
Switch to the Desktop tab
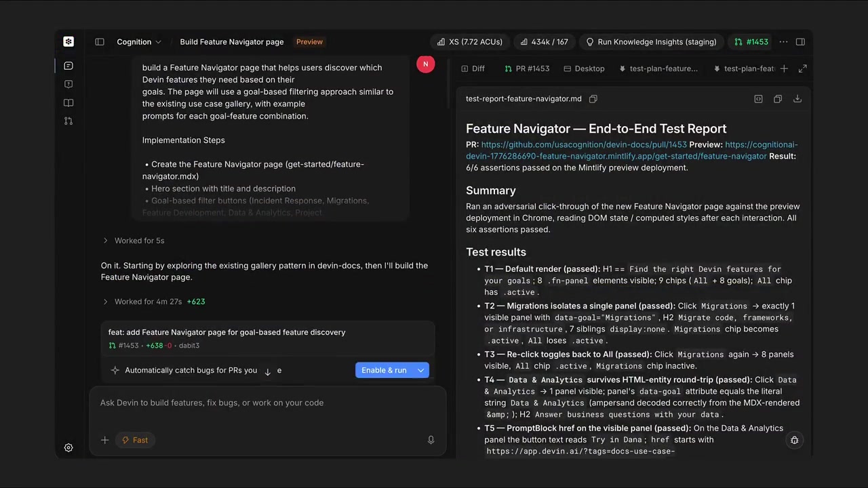(584, 68)
